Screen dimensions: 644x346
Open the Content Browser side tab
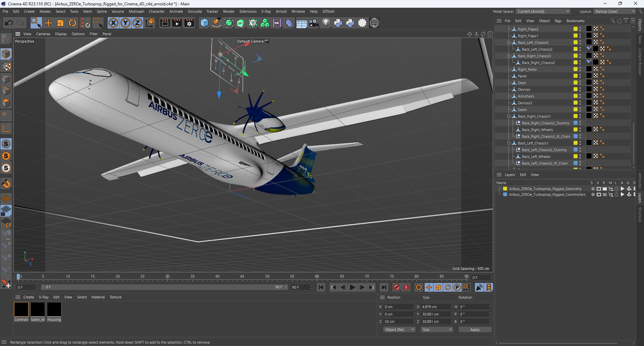point(640,61)
